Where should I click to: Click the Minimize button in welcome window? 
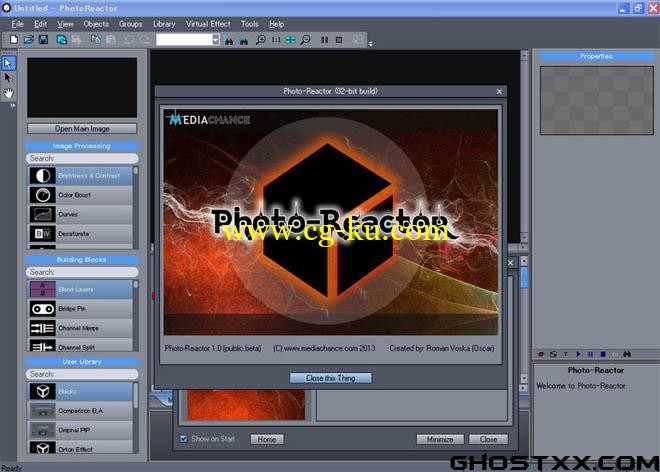click(440, 439)
